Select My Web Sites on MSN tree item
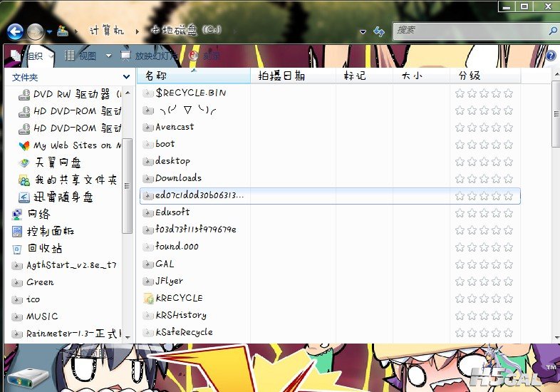This screenshot has height=392, width=560. 70,145
